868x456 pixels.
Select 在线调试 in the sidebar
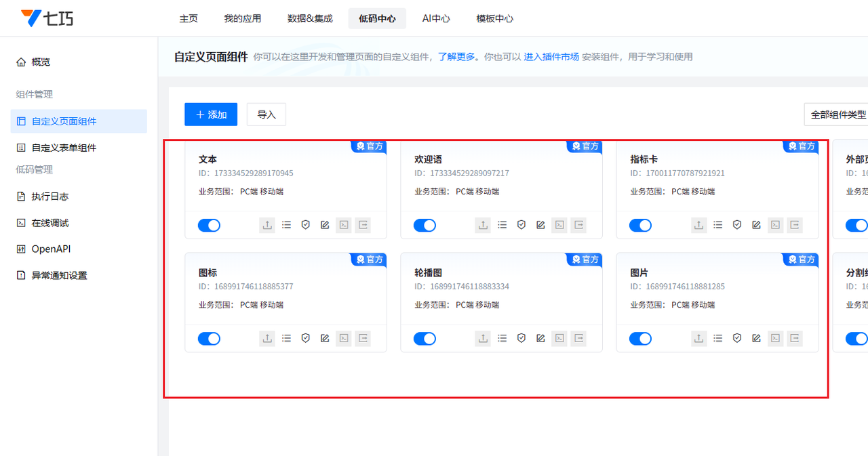[x=50, y=223]
